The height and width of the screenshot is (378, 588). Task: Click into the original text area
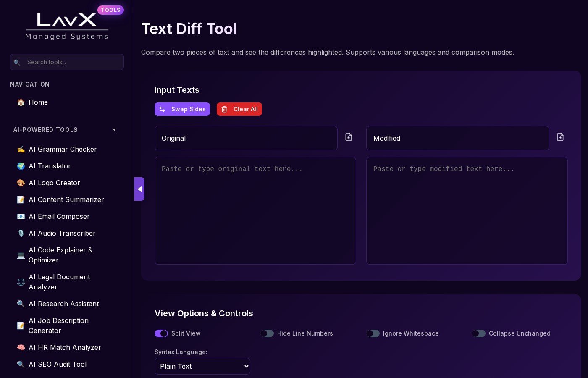tap(255, 211)
